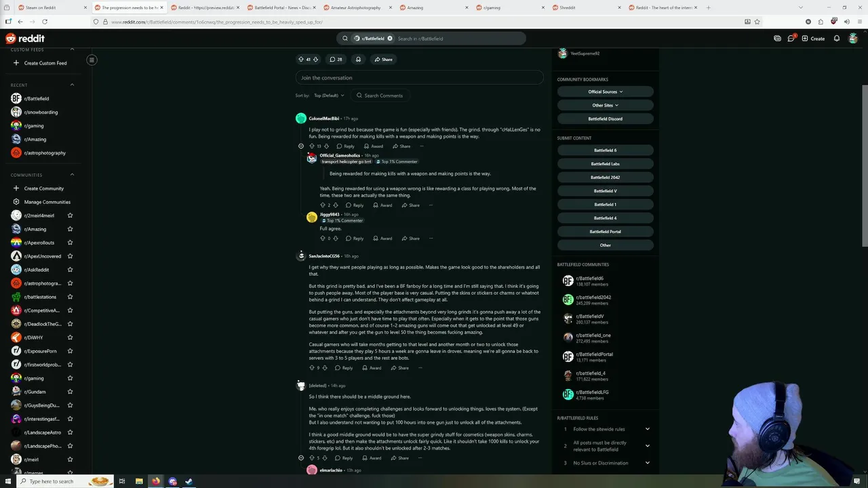Select Battlefield 2042 submit content flair
This screenshot has width=868, height=488.
[606, 178]
